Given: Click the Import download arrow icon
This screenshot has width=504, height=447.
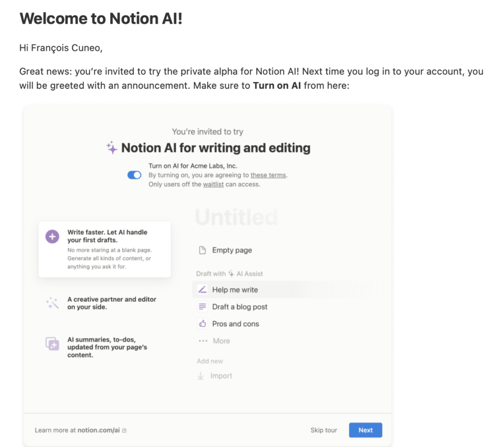Looking at the screenshot, I should 201,376.
